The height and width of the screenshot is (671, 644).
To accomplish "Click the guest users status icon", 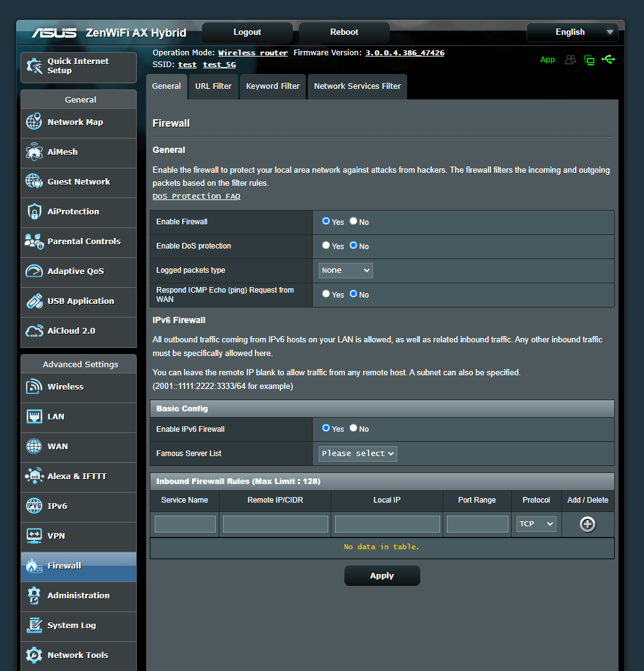I will 571,60.
